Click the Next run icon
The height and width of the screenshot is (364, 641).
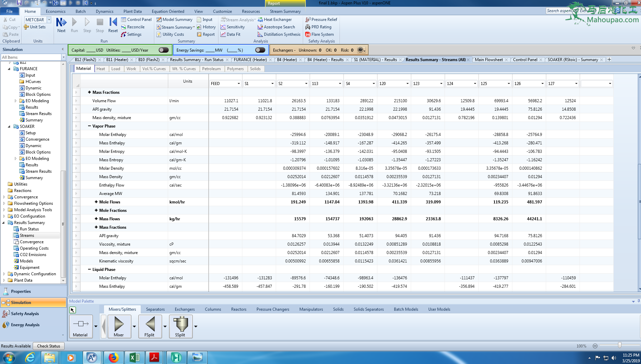coord(61,25)
